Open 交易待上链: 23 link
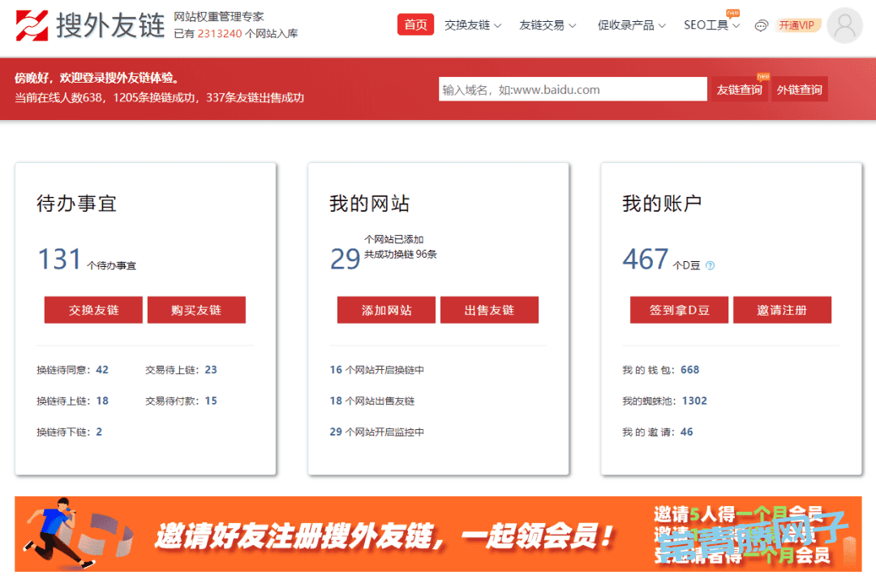 coord(181,370)
